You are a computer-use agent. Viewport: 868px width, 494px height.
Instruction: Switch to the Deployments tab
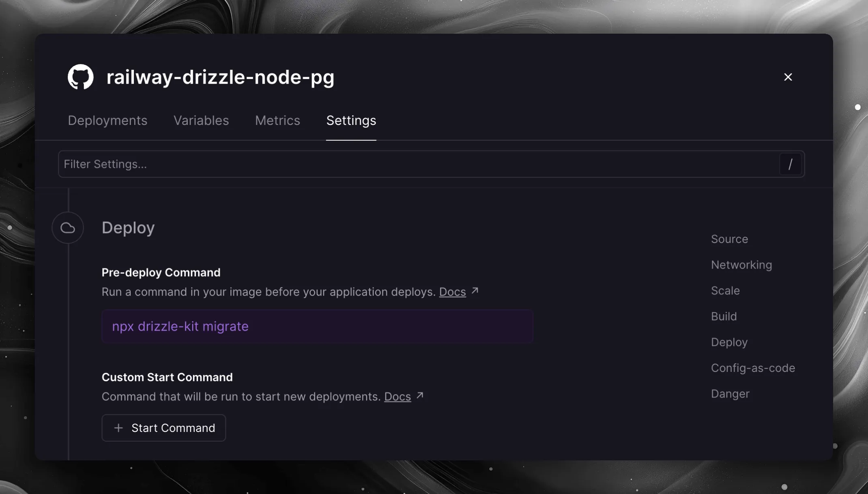107,120
